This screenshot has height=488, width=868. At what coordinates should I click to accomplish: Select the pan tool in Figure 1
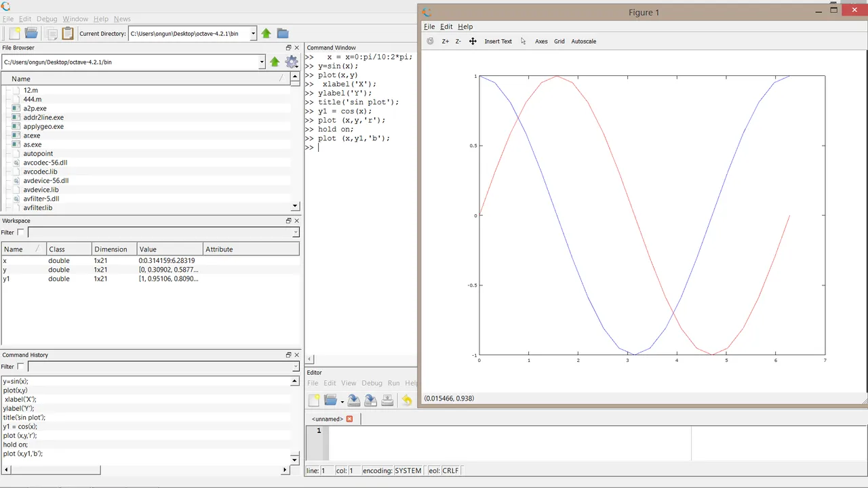[473, 41]
